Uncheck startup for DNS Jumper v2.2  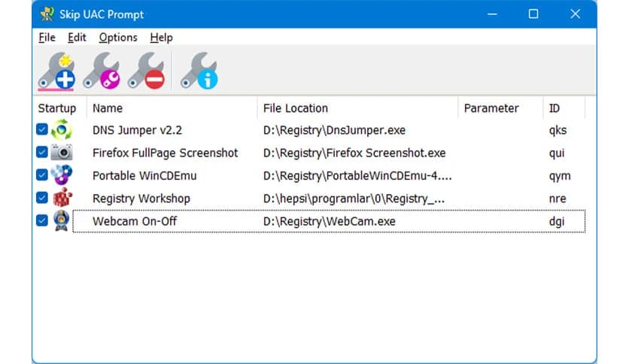[x=41, y=129]
